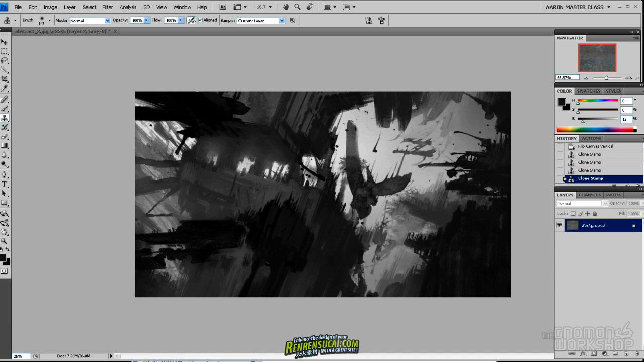This screenshot has width=644, height=362.
Task: Select the Pen tool
Action: click(5, 174)
